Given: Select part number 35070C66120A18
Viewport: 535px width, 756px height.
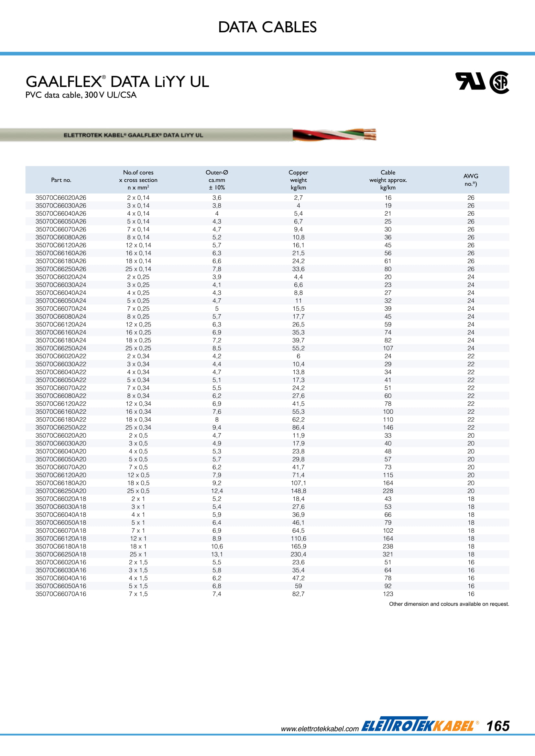Looking at the screenshot, I should (61, 538).
